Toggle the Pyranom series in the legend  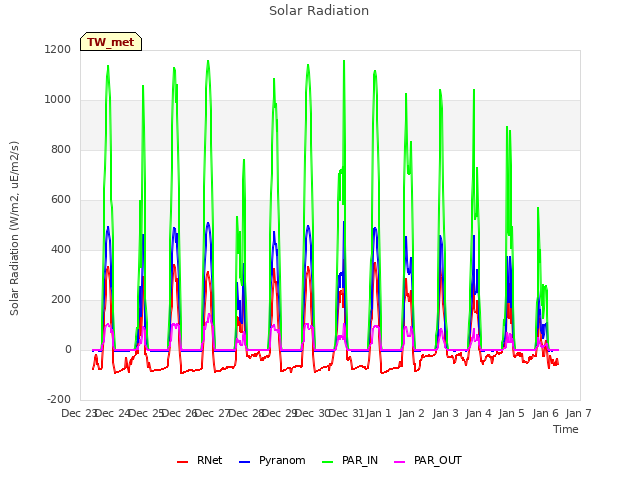click(x=272, y=460)
